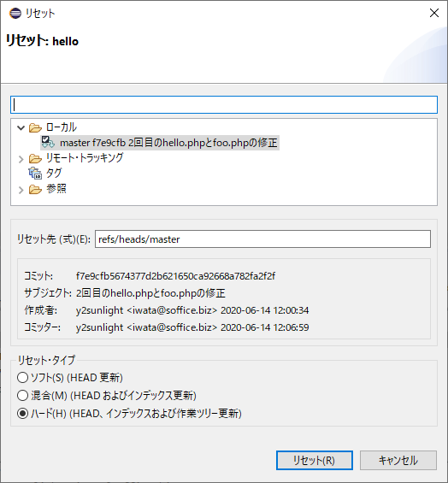Close the リセット dialog window
448x483 pixels.
coord(434,13)
